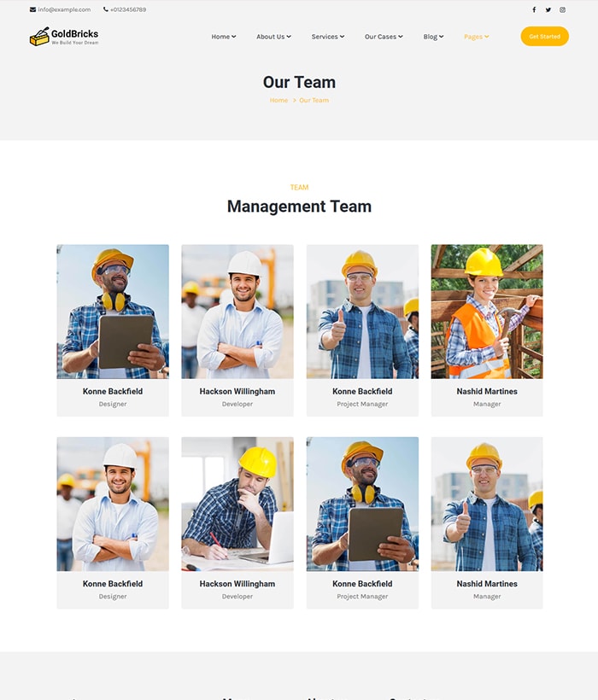Viewport: 598px width, 700px height.
Task: Open the Services dropdown menu
Action: coord(327,37)
